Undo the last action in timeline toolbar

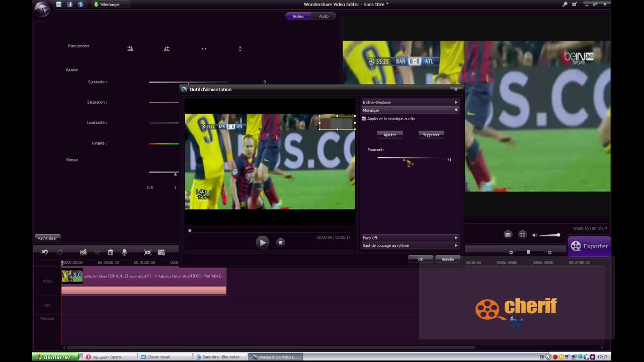click(45, 252)
